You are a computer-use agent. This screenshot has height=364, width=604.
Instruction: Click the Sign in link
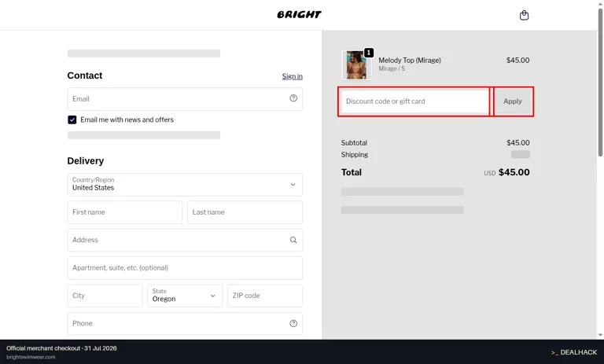point(292,76)
